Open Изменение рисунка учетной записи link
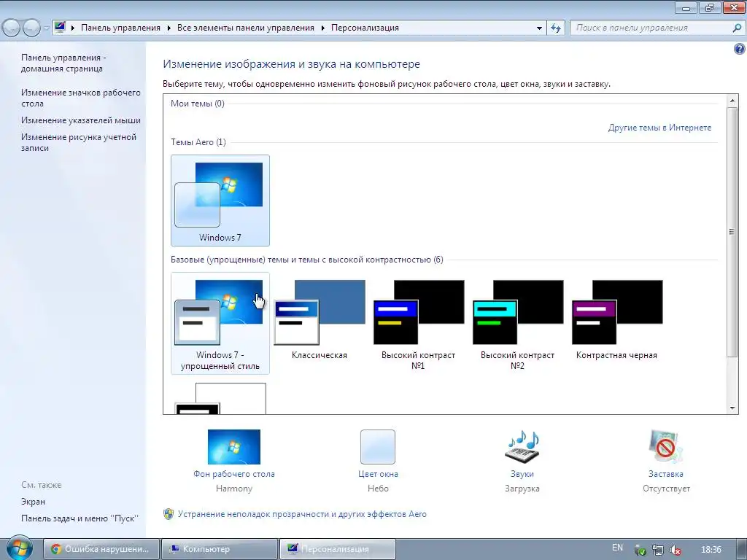Screen dimensions: 747x560 pyautogui.click(x=79, y=142)
